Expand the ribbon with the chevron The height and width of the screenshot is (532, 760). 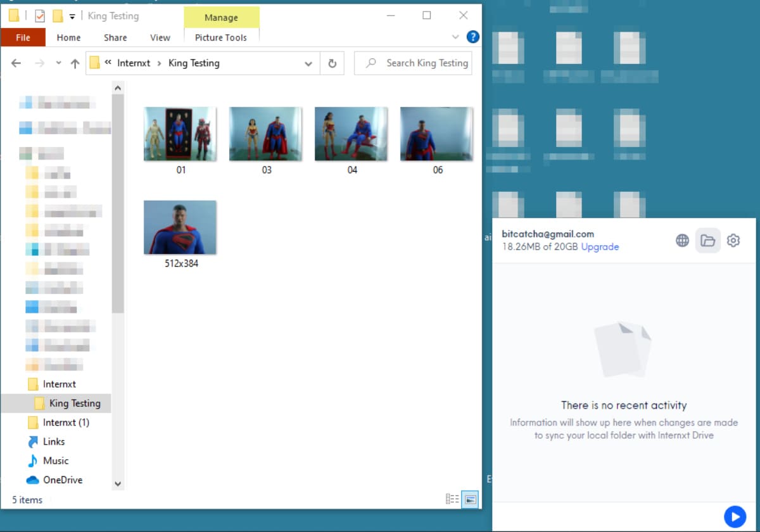pyautogui.click(x=455, y=37)
